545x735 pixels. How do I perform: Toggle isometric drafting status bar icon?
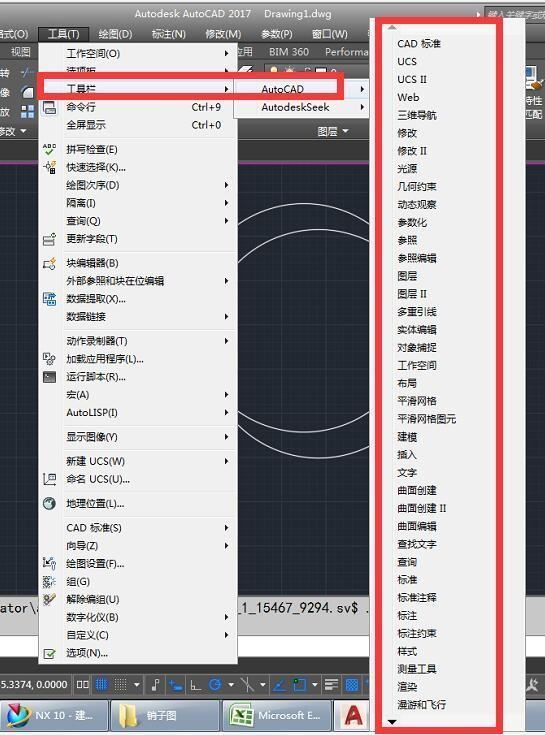point(247,685)
